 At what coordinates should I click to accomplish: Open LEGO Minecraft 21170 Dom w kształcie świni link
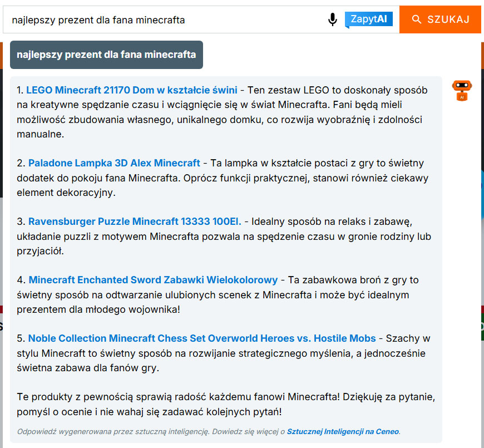tap(132, 90)
